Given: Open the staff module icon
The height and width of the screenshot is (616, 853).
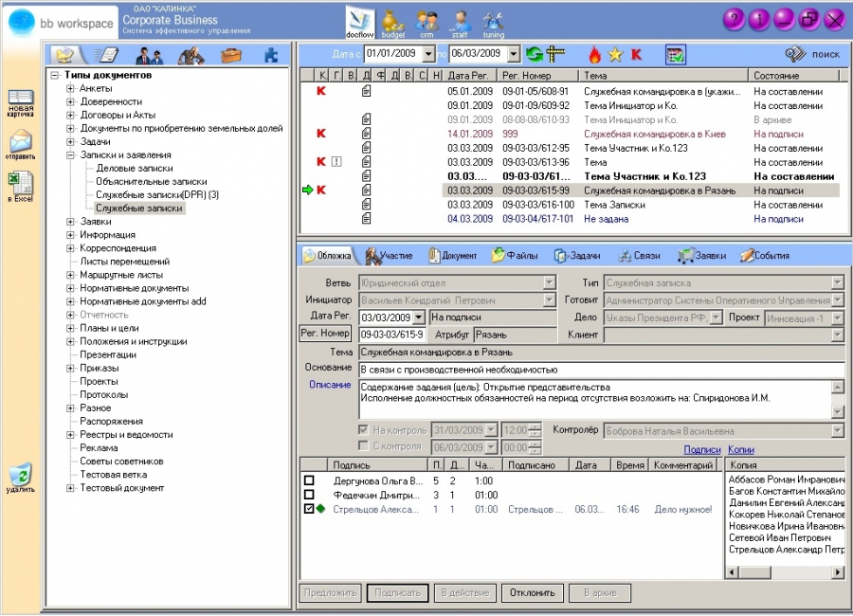Looking at the screenshot, I should (x=460, y=24).
